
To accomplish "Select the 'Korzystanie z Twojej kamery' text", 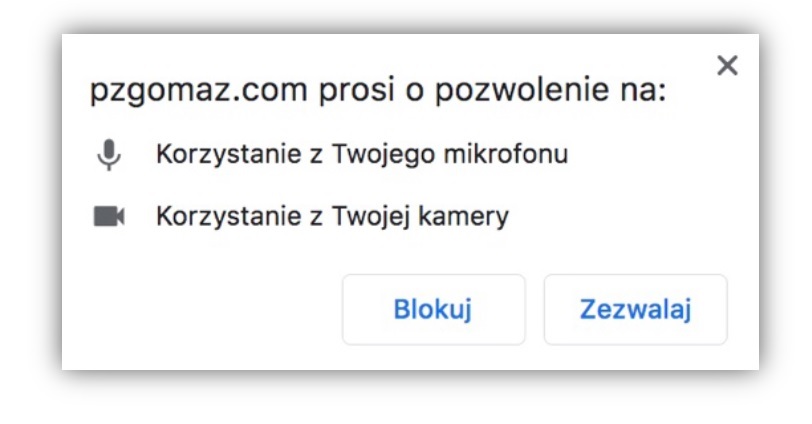I will coord(332,216).
